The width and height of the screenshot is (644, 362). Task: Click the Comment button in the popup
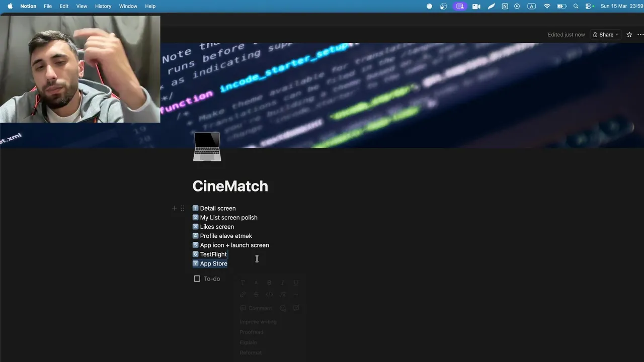coord(256,308)
